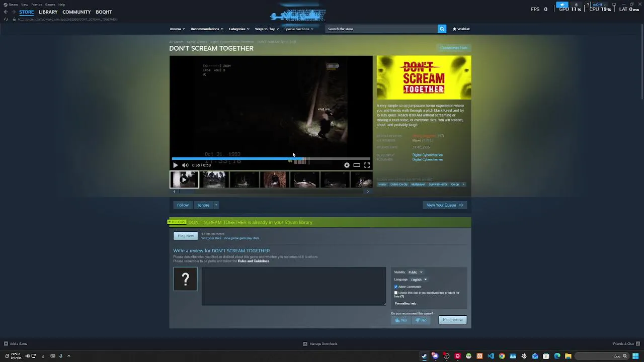Click the question mark avatar
This screenshot has width=644, height=362.
(185, 279)
